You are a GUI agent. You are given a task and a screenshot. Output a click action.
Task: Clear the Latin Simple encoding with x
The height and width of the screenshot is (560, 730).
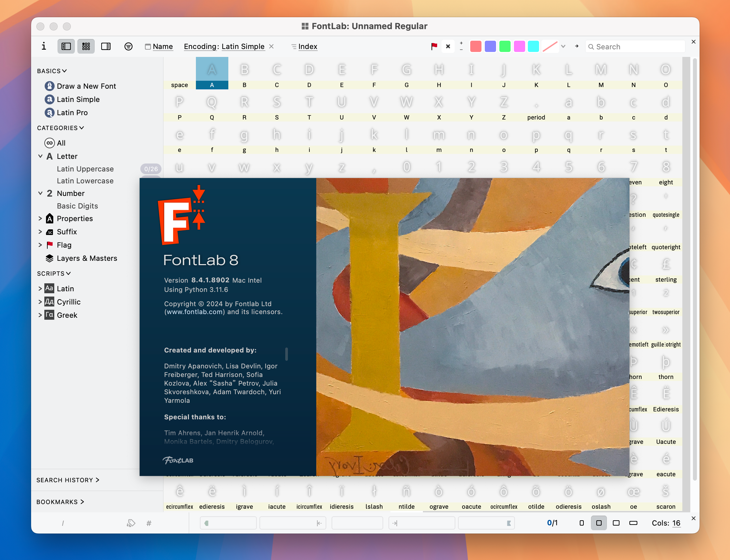click(272, 46)
